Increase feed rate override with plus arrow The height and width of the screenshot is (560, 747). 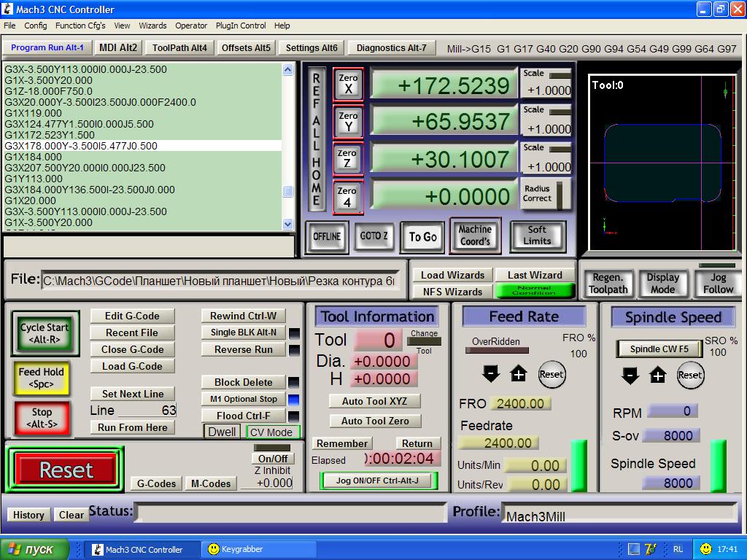coord(519,374)
